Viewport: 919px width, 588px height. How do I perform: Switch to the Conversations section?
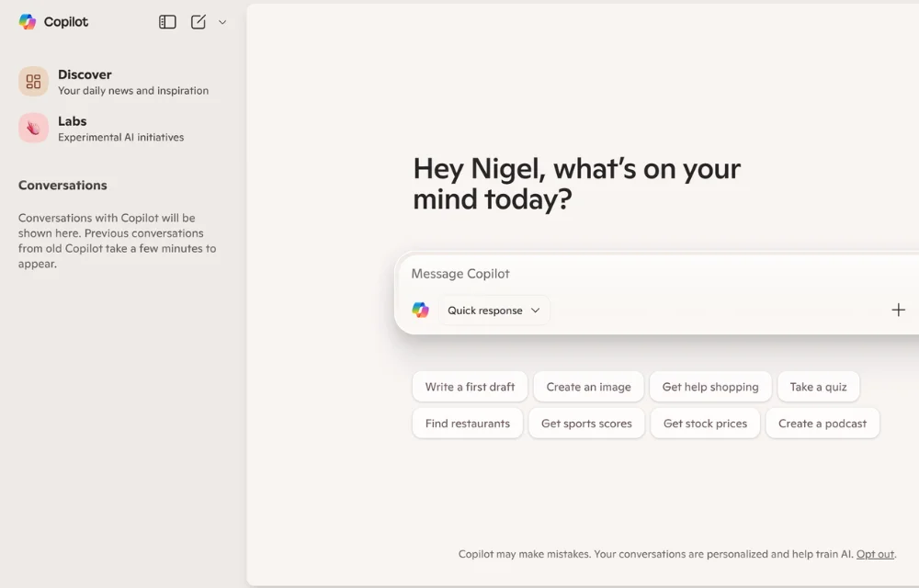click(62, 185)
